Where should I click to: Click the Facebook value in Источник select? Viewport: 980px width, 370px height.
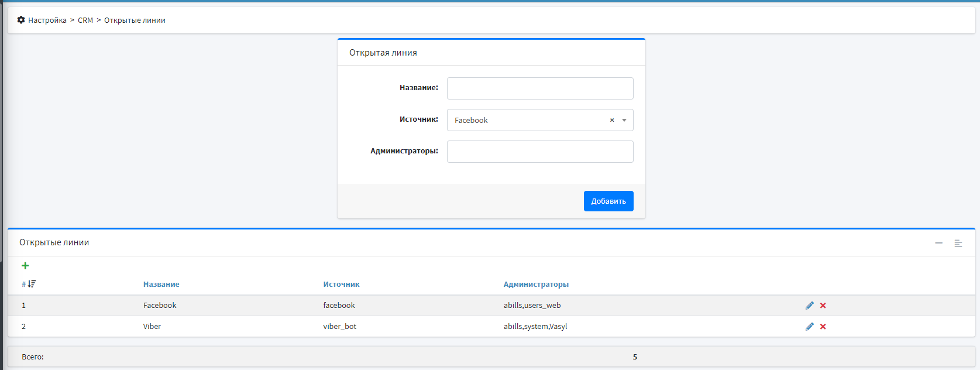(471, 120)
